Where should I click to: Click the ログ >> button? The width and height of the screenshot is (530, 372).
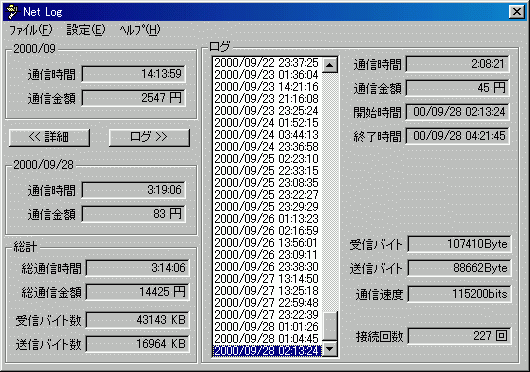point(149,138)
